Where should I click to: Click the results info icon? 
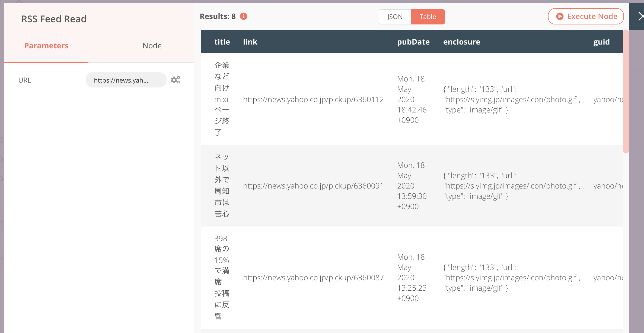244,16
